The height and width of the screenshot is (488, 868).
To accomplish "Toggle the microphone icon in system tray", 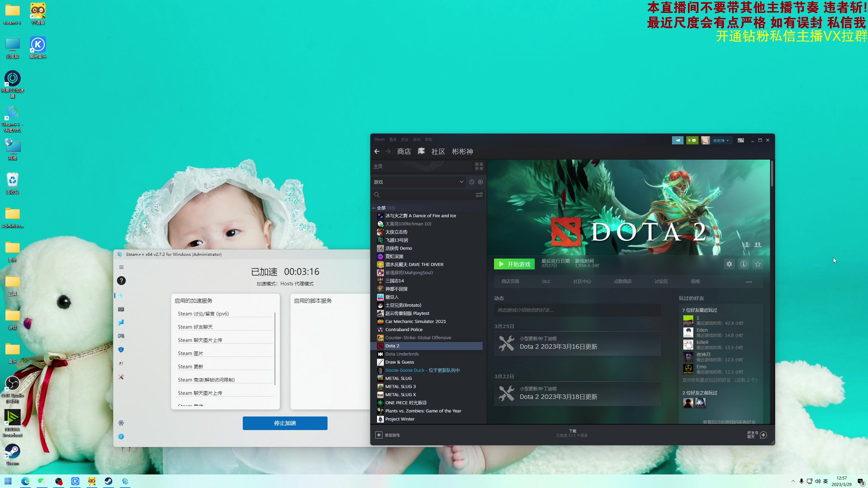I will click(802, 481).
